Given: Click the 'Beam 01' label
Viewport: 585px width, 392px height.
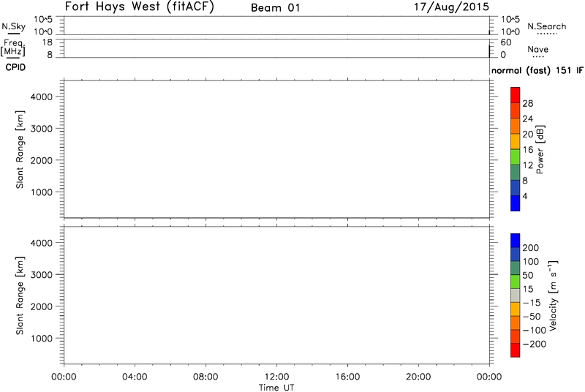Looking at the screenshot, I should pos(276,8).
